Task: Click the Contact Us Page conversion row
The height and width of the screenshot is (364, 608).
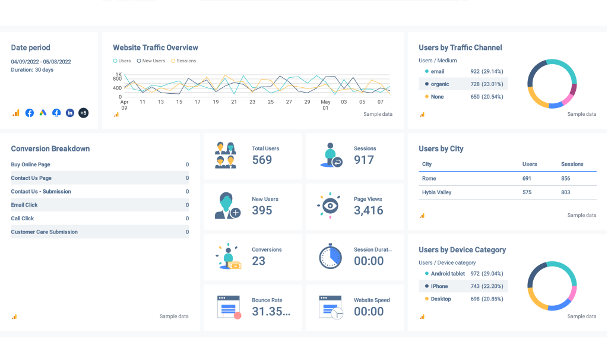Action: (x=100, y=178)
